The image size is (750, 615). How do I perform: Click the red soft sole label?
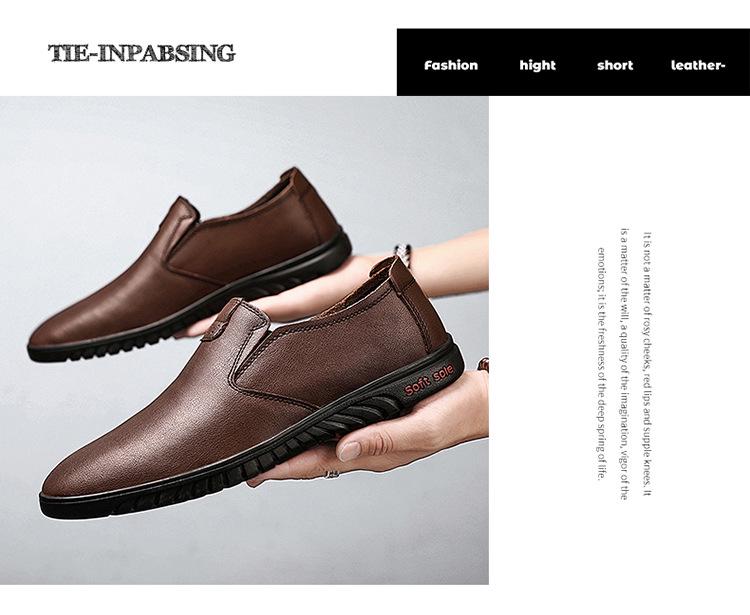[429, 377]
